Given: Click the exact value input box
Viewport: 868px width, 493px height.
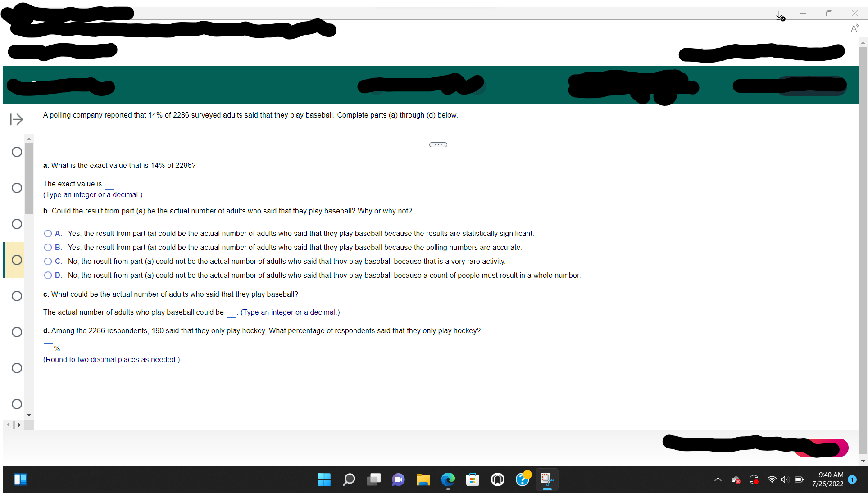Looking at the screenshot, I should pyautogui.click(x=109, y=184).
